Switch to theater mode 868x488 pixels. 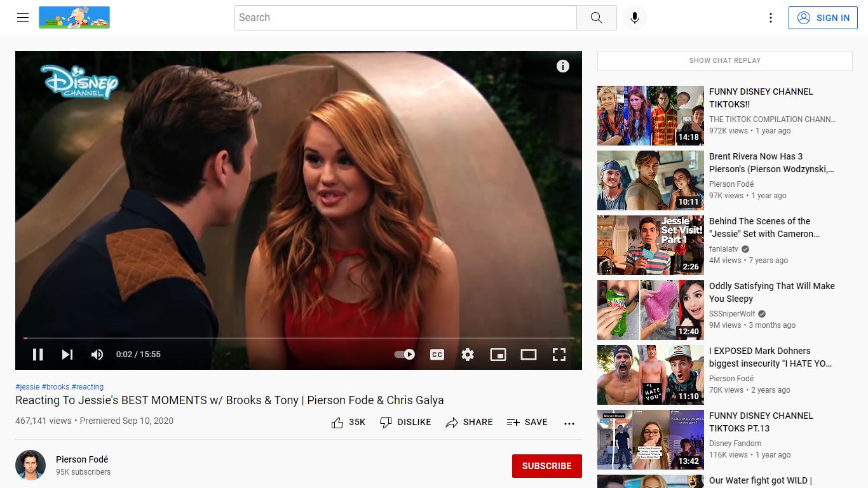[x=529, y=355]
